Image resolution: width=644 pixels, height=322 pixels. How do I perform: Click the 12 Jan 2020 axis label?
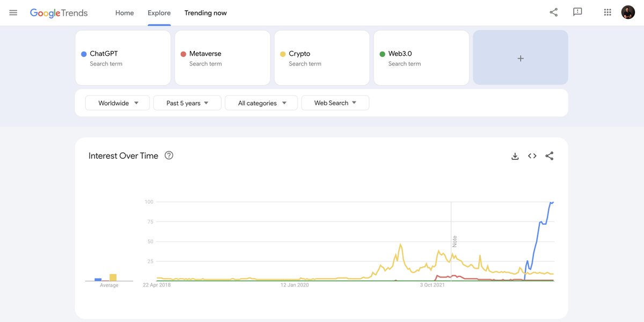295,285
